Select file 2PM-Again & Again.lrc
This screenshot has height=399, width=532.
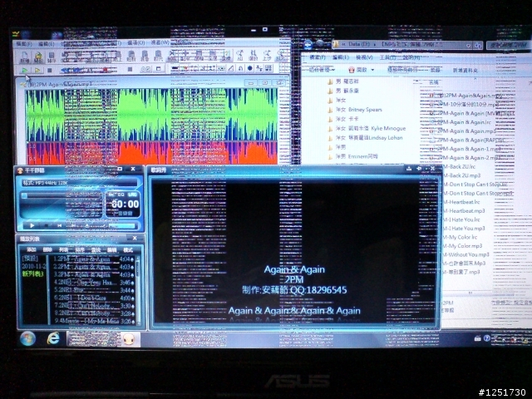[461, 122]
